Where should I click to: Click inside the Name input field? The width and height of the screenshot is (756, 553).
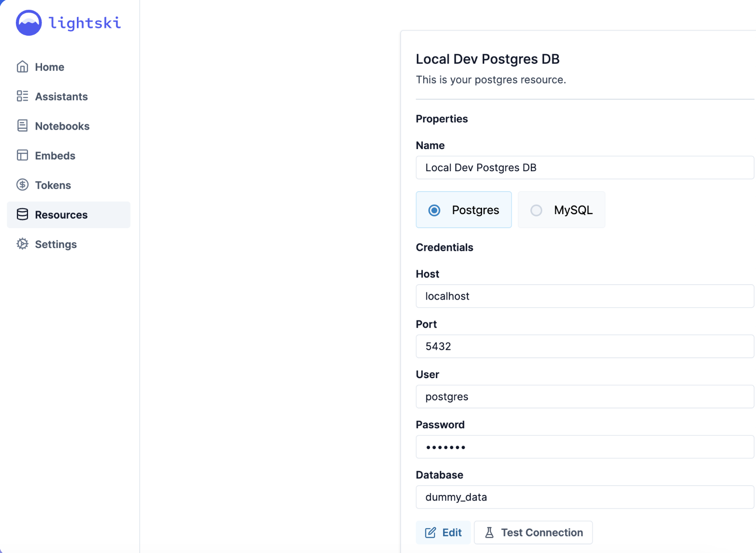(x=583, y=168)
